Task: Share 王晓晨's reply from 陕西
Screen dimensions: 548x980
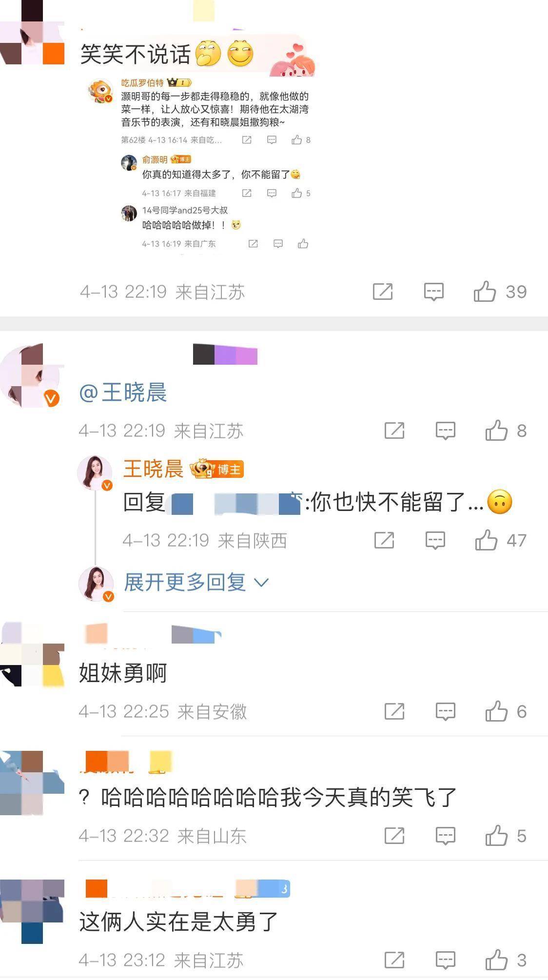Action: coord(384,540)
